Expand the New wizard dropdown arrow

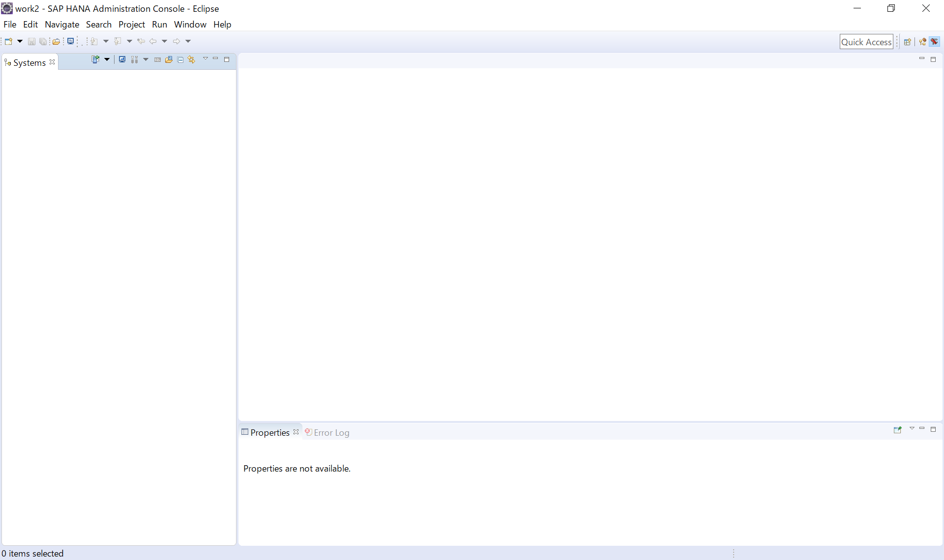pyautogui.click(x=20, y=41)
